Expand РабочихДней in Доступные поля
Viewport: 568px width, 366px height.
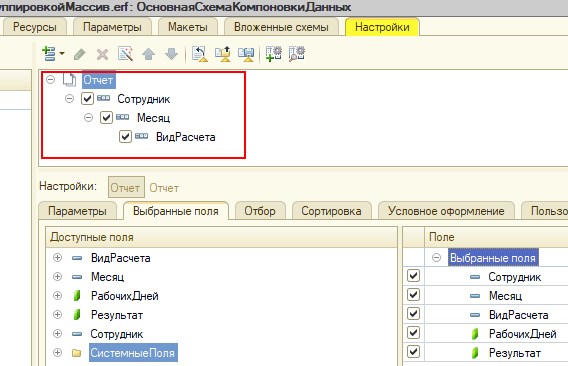[x=57, y=295]
